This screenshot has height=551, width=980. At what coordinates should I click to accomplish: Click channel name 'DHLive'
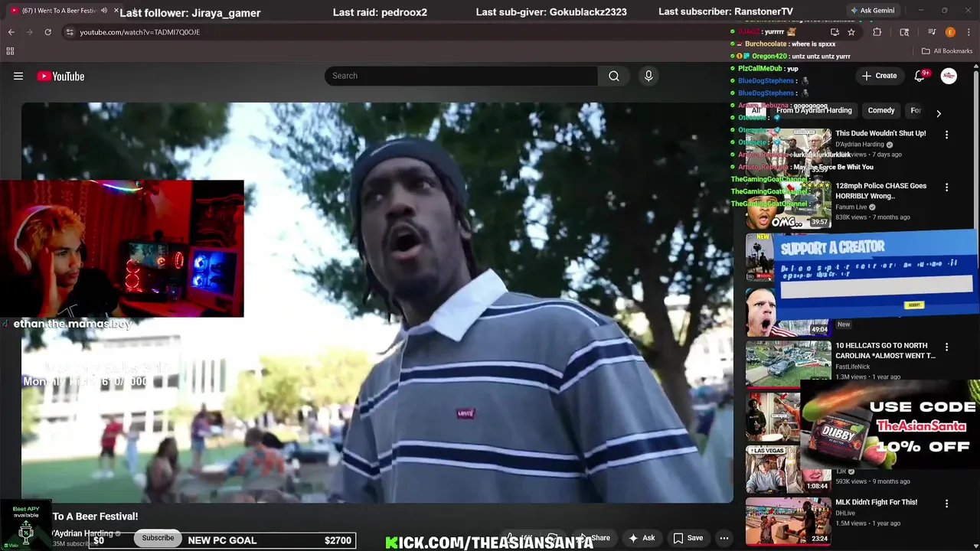click(845, 514)
